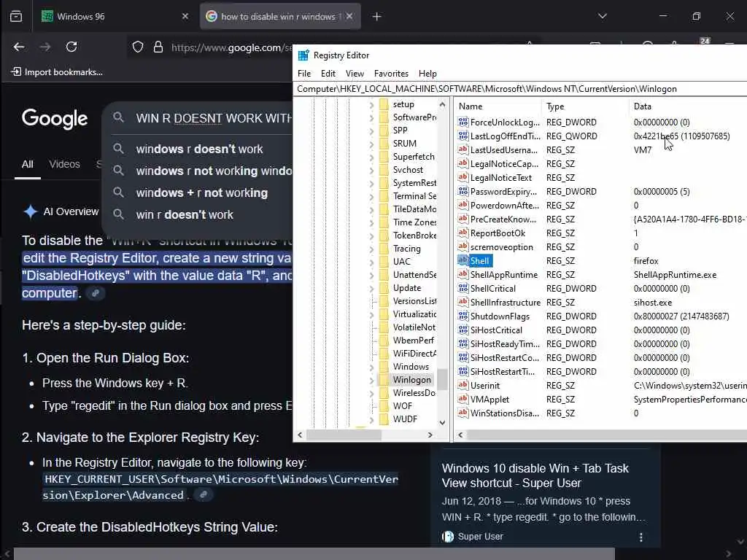The width and height of the screenshot is (747, 560).
Task: Close the Google search tab
Action: [349, 16]
